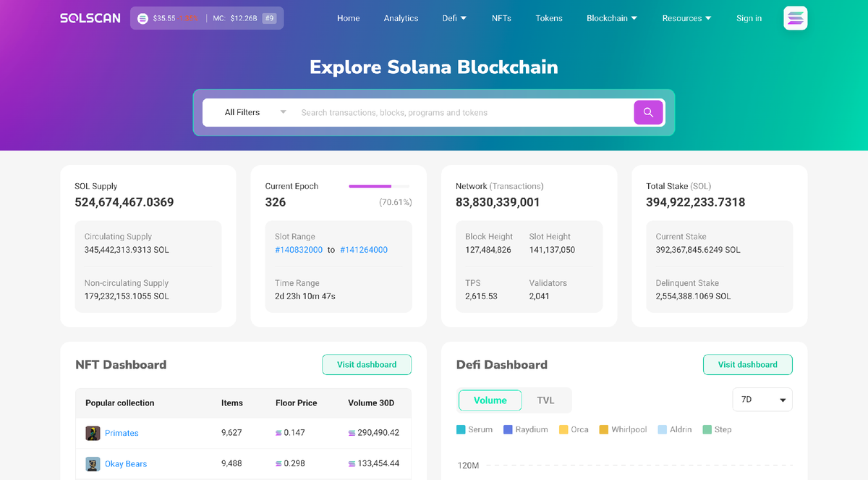868x480 pixels.
Task: Open the Tokens page
Action: tap(549, 18)
